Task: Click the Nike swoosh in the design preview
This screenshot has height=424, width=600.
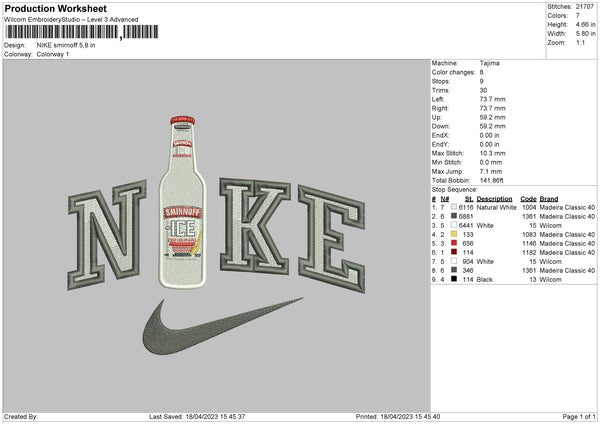Action: [x=222, y=326]
